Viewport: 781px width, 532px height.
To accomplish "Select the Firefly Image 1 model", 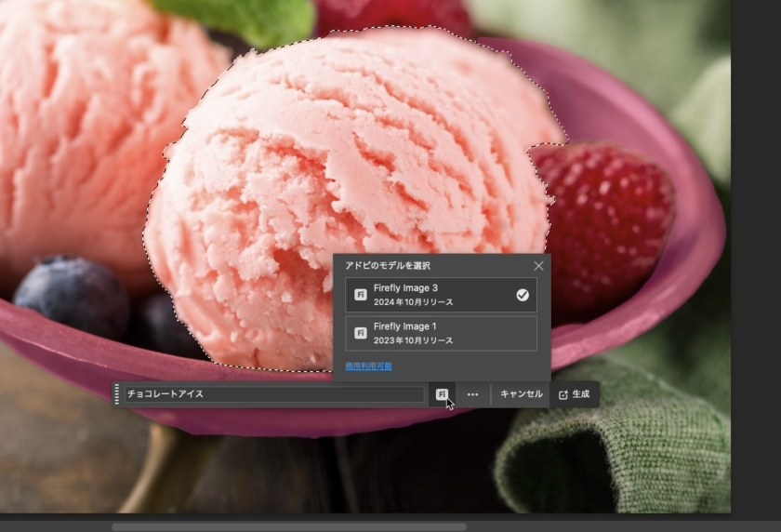I will (441, 333).
